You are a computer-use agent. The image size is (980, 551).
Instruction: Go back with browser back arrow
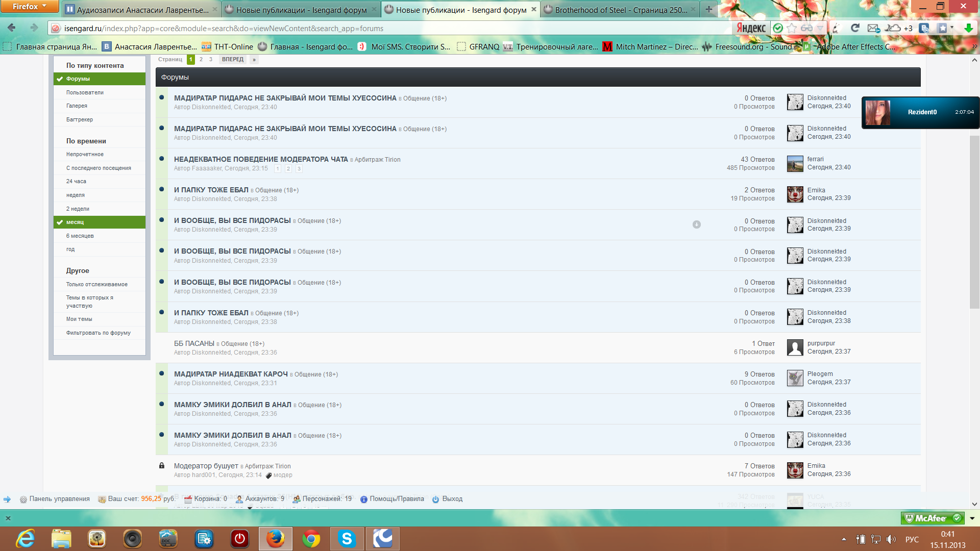12,28
